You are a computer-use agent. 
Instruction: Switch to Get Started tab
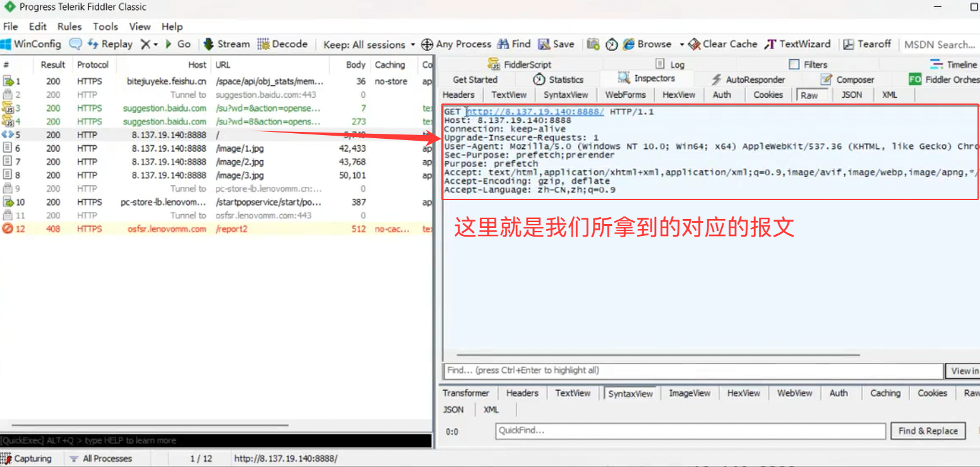pos(475,80)
